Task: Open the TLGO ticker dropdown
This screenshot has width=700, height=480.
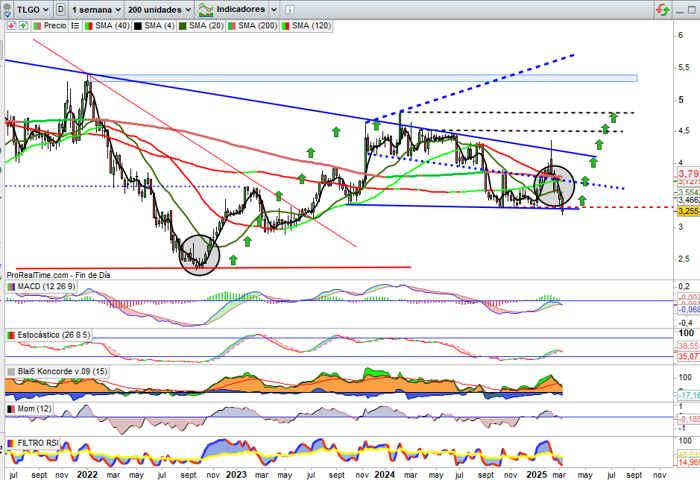Action: (x=33, y=9)
